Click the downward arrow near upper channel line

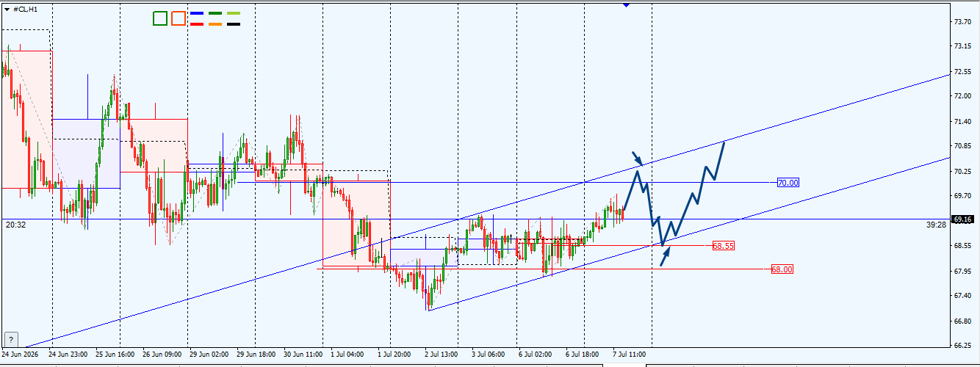(638, 159)
